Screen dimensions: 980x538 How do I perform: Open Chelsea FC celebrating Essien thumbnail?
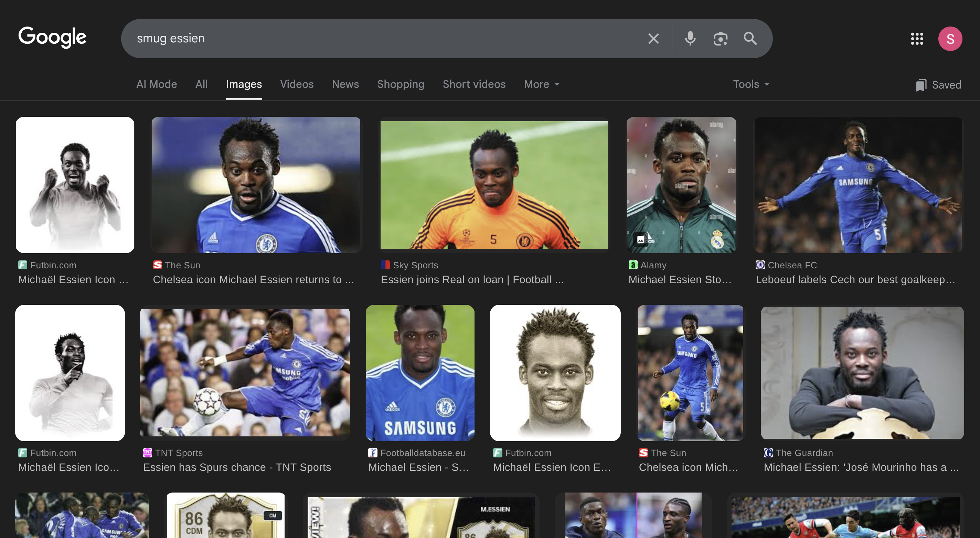(x=858, y=185)
